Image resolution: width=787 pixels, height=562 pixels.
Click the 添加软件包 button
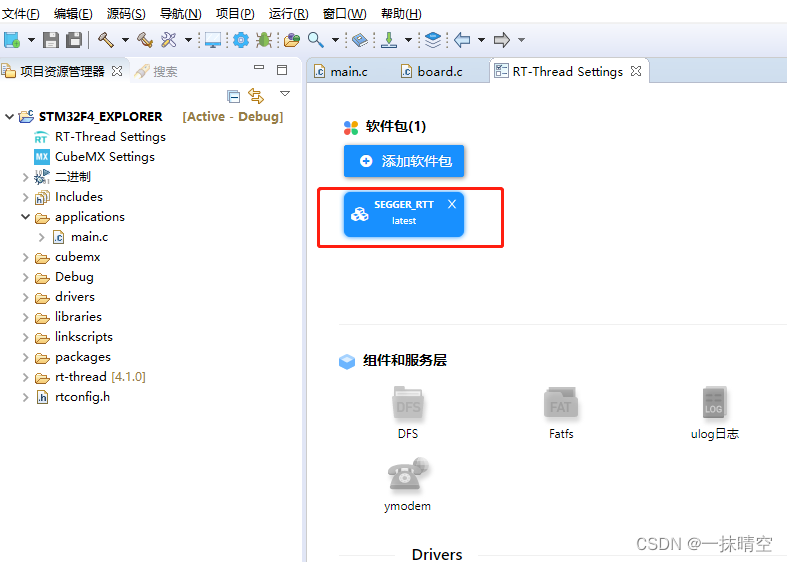[404, 161]
